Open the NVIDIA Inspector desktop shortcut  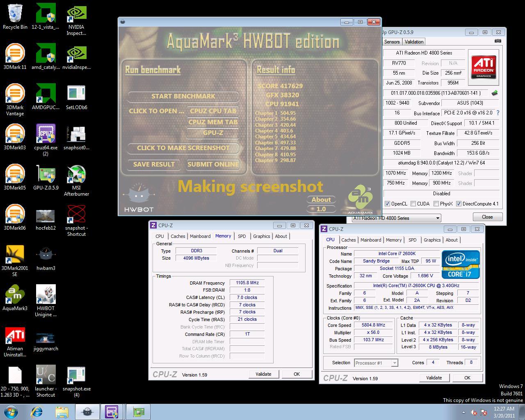click(76, 19)
